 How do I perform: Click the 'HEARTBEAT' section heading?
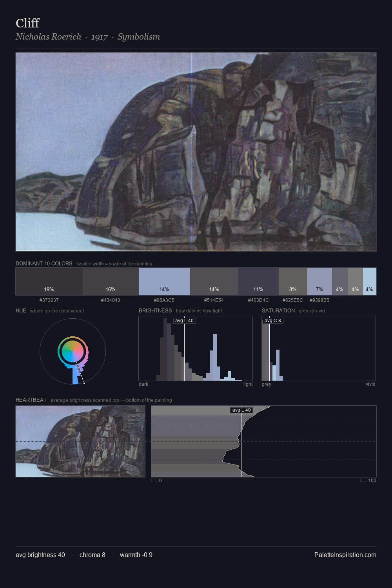(x=31, y=400)
